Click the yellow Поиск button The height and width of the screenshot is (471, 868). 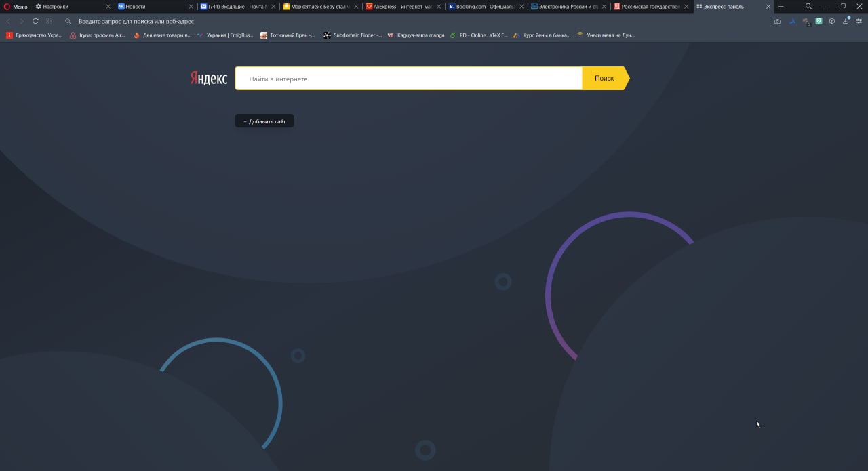606,79
